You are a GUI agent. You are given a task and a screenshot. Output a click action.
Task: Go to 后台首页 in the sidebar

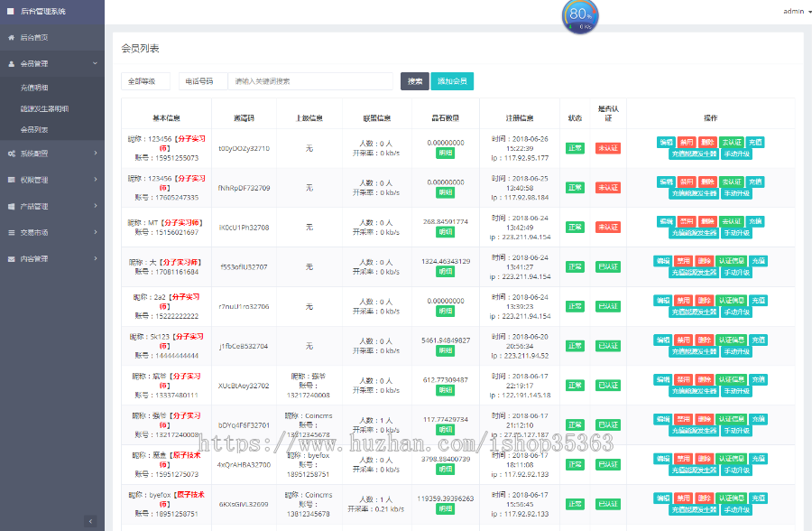coord(34,37)
